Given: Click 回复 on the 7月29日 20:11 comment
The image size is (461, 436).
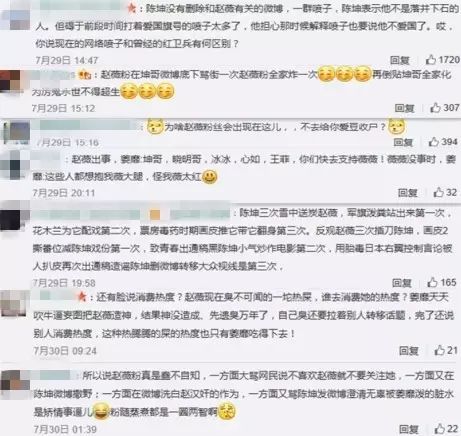Looking at the screenshot, I should [408, 193].
